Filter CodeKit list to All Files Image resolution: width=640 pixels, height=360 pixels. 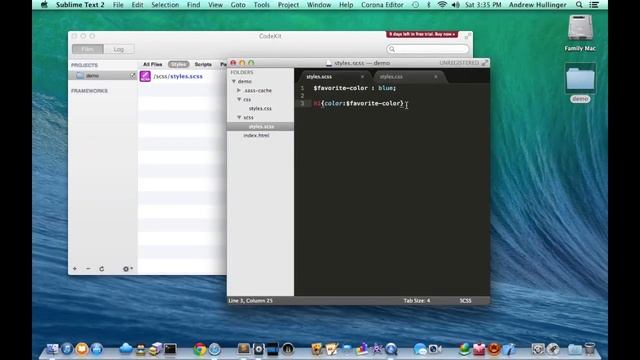153,64
